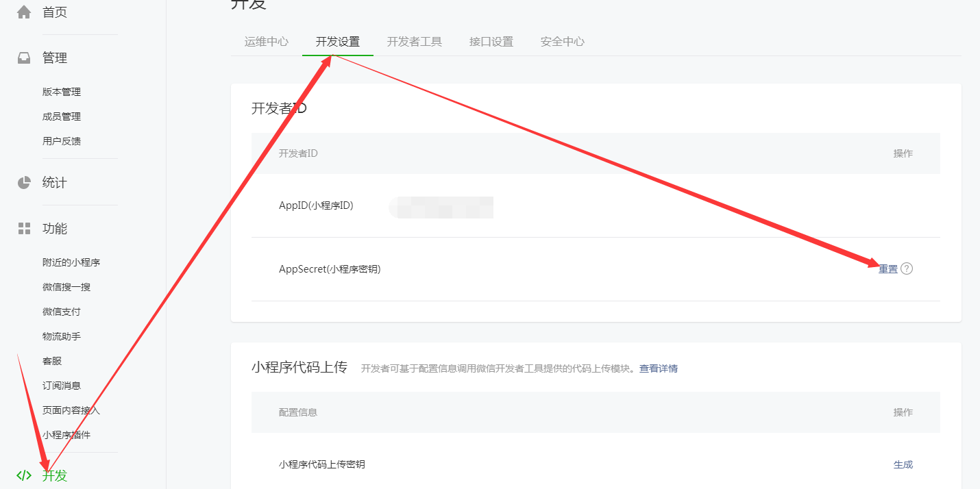Open 首页 in the sidebar
This screenshot has width=980, height=489.
coord(55,12)
